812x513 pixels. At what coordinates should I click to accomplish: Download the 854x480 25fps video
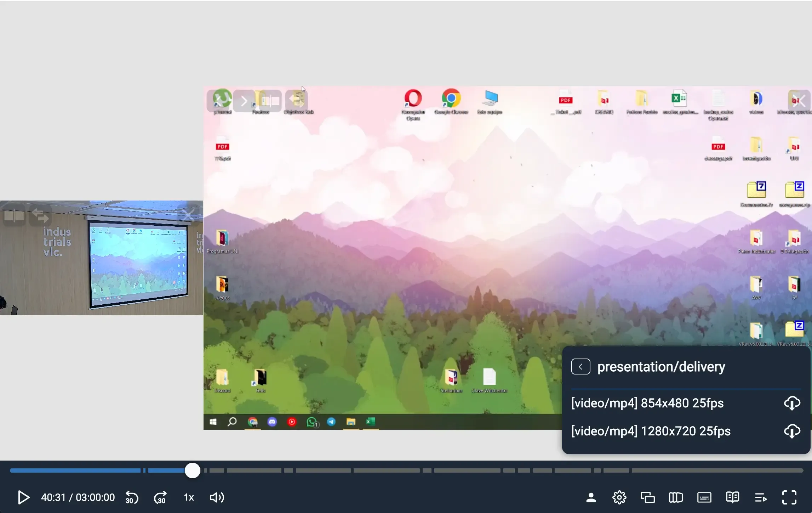pos(792,403)
